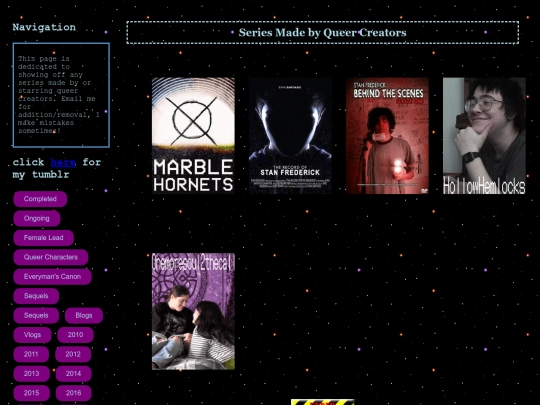
Task: Filter series by year 2015
Action: tap(32, 393)
